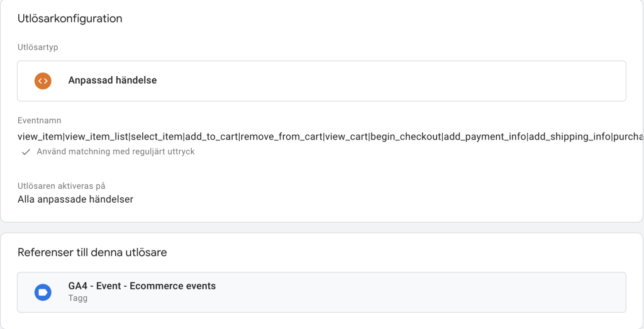Click 'view_item_list' in the event name pattern
Screen dimensions: 644x329
click(96, 137)
